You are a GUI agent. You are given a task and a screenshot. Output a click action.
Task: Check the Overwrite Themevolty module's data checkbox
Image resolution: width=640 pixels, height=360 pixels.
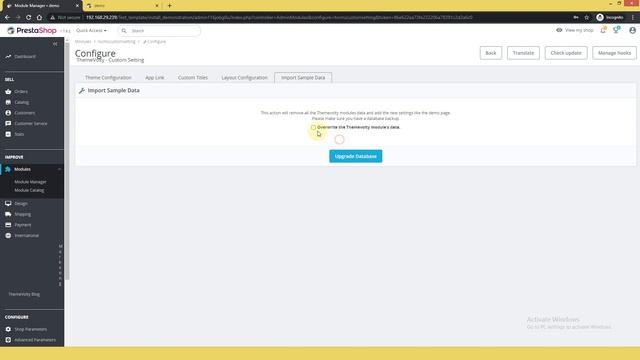coord(313,127)
